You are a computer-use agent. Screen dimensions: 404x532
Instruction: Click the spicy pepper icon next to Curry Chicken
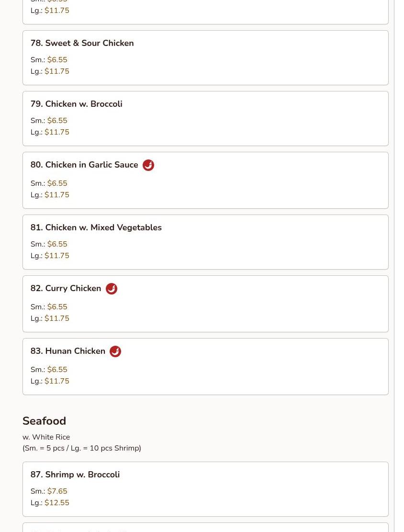(x=112, y=289)
